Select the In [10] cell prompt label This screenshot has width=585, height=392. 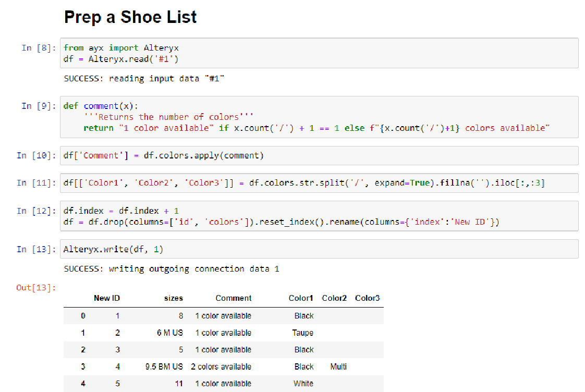[34, 155]
